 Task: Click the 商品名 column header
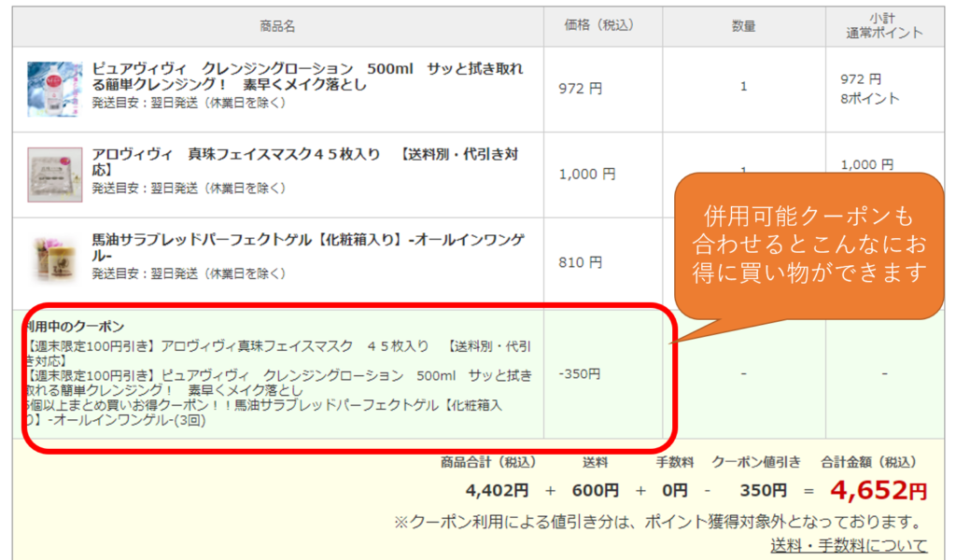tap(277, 27)
